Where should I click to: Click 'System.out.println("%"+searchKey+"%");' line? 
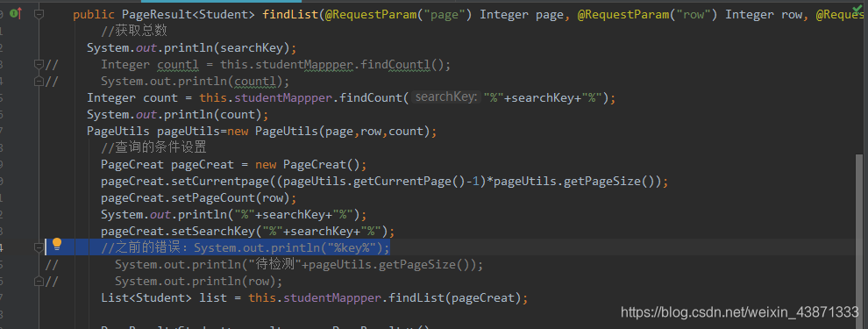click(x=233, y=214)
